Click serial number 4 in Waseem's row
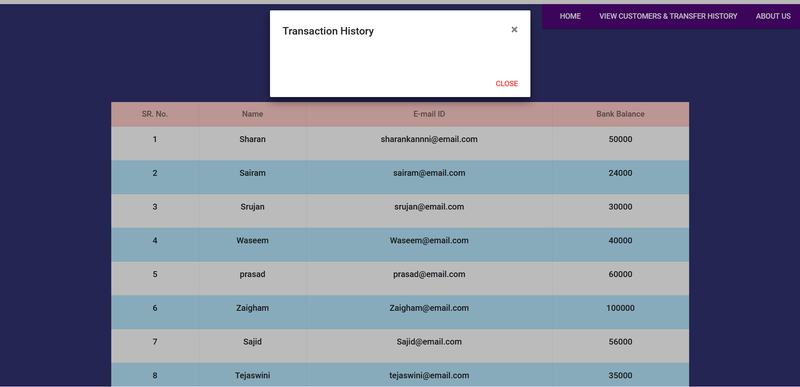Viewport: 800px width, 387px height. tap(155, 241)
